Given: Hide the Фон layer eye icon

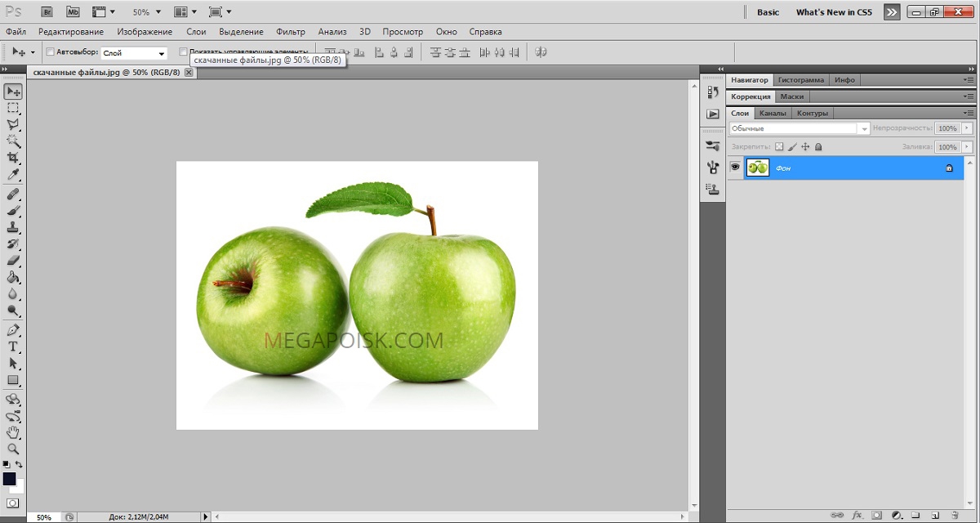Looking at the screenshot, I should click(735, 167).
